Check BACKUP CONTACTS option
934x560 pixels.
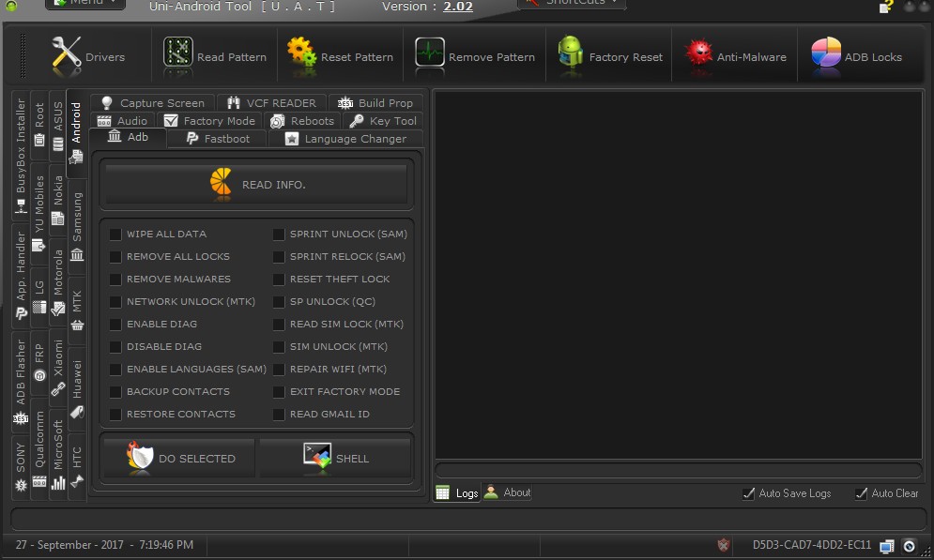click(115, 391)
